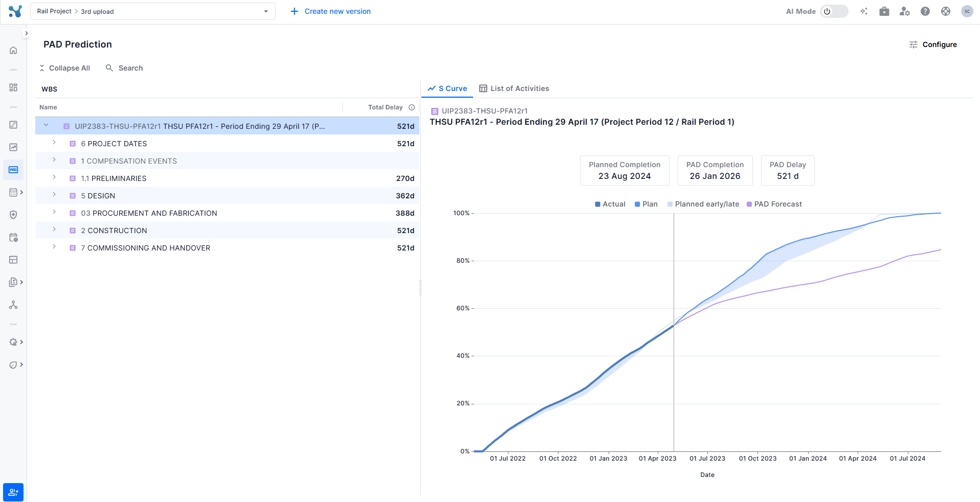This screenshot has height=502, width=980.
Task: Toggle the AI Mode switch
Action: pyautogui.click(x=834, y=11)
